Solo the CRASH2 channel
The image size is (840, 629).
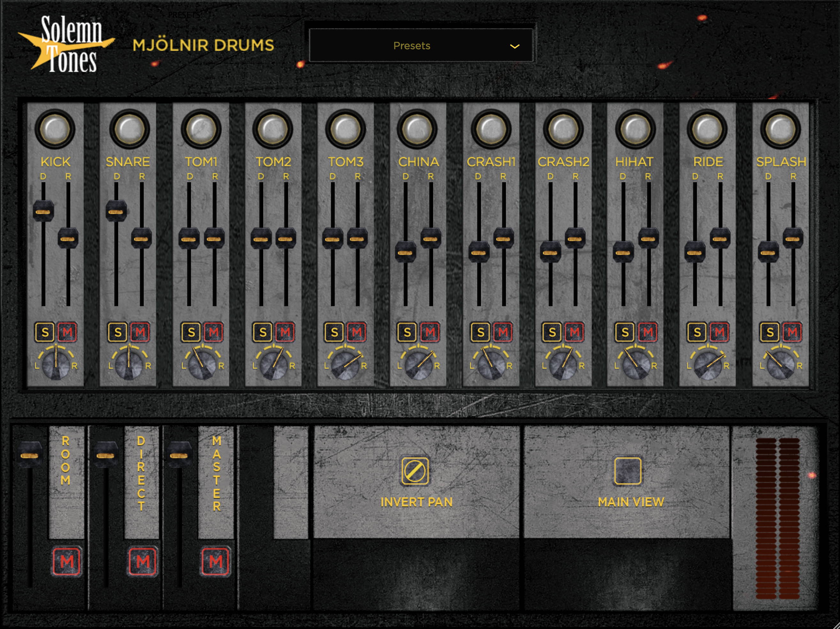(x=552, y=332)
